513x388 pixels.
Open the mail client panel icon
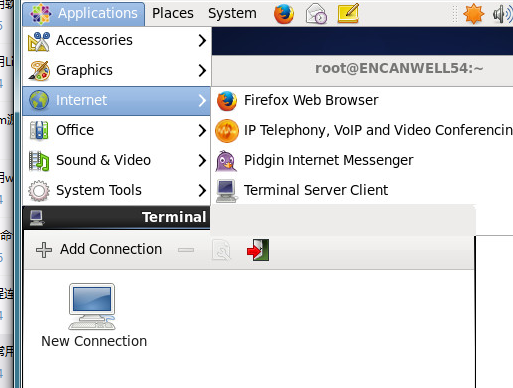tap(316, 14)
